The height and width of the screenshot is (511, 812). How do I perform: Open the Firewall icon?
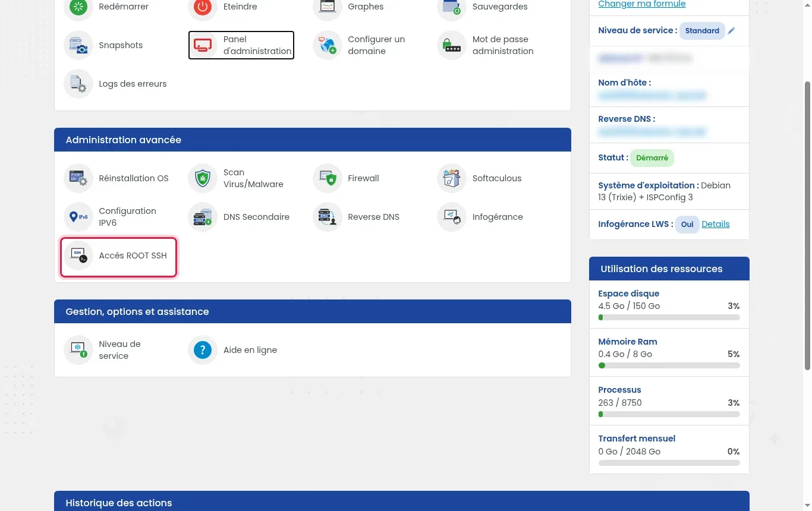328,178
